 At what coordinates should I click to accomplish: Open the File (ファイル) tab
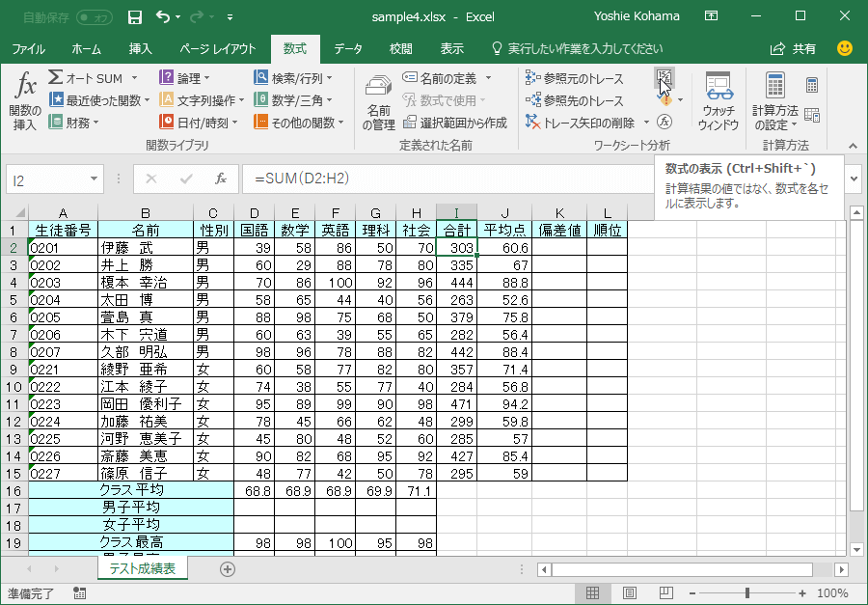coord(29,49)
